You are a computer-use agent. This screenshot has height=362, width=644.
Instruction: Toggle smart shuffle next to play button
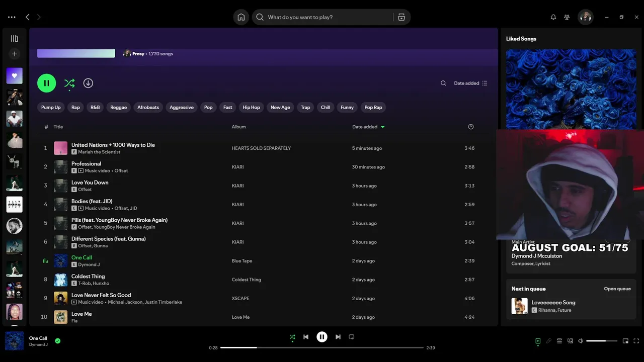point(69,83)
